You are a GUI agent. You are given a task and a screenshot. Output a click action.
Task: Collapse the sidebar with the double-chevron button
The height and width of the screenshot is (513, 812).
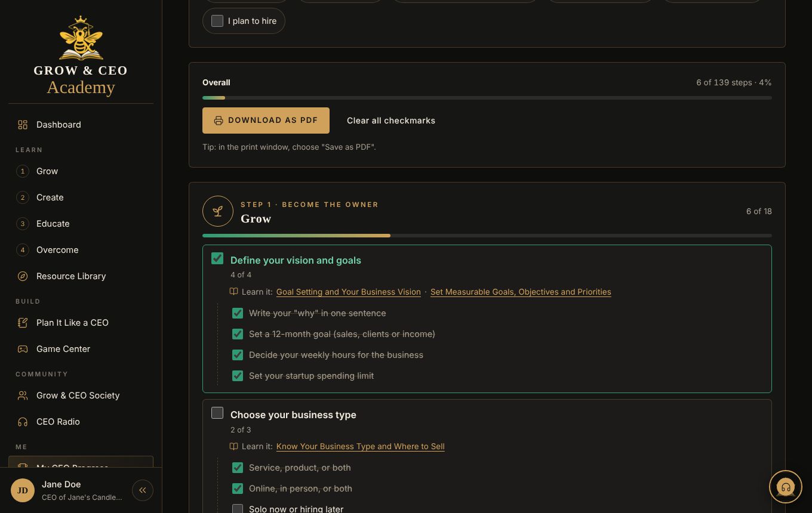coord(143,490)
